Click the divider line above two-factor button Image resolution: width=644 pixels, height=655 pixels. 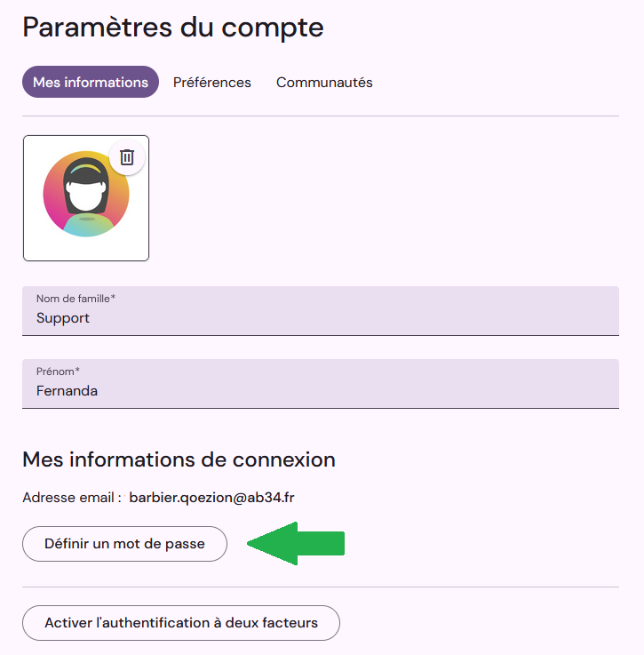[x=321, y=587]
